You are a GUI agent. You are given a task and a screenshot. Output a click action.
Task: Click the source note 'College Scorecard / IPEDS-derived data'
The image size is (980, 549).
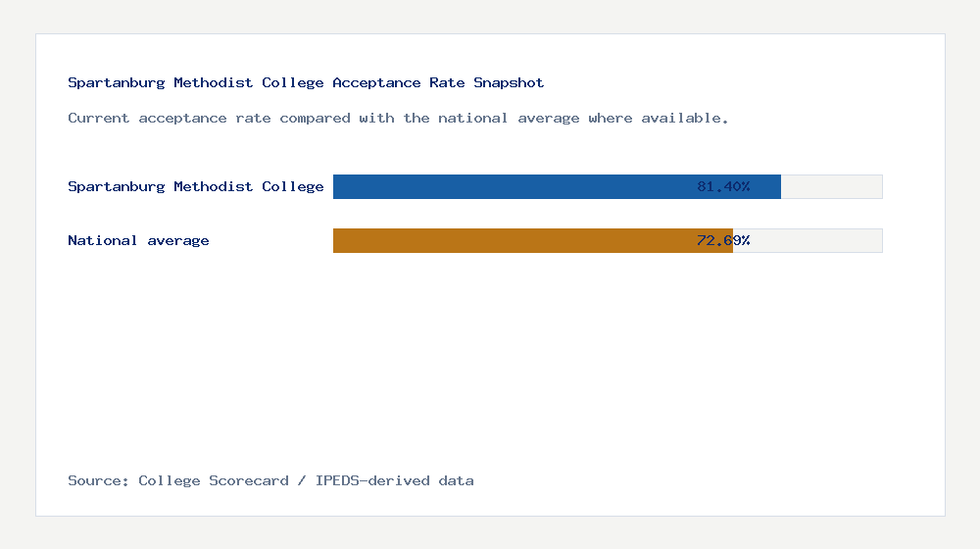click(x=270, y=480)
